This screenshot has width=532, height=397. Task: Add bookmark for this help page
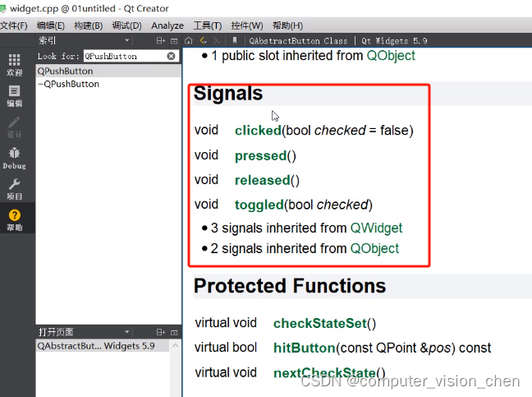point(235,41)
